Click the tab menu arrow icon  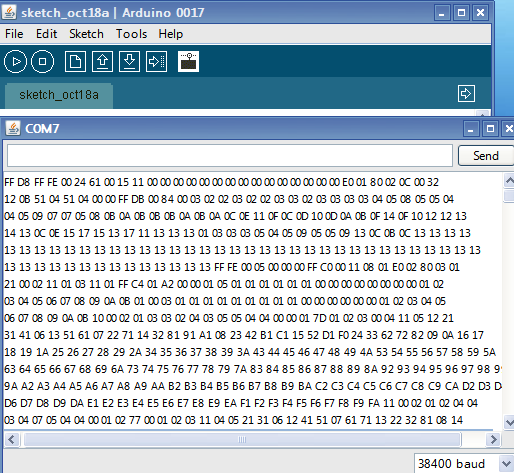(x=466, y=94)
